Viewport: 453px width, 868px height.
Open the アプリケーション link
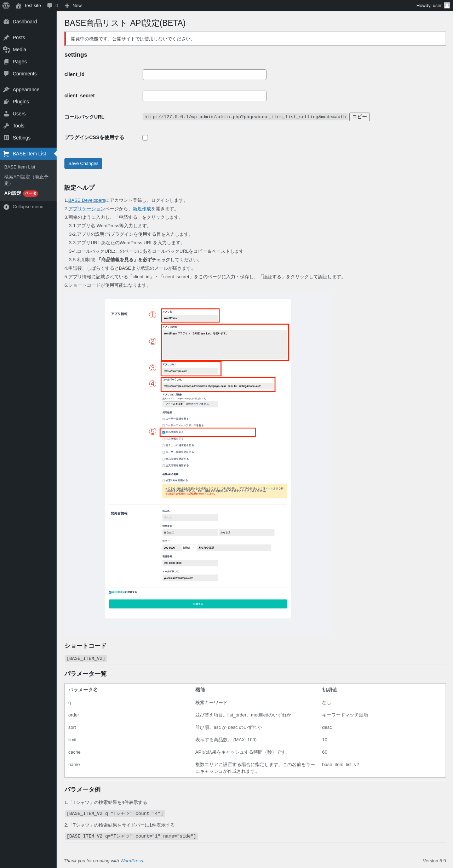[x=87, y=209]
